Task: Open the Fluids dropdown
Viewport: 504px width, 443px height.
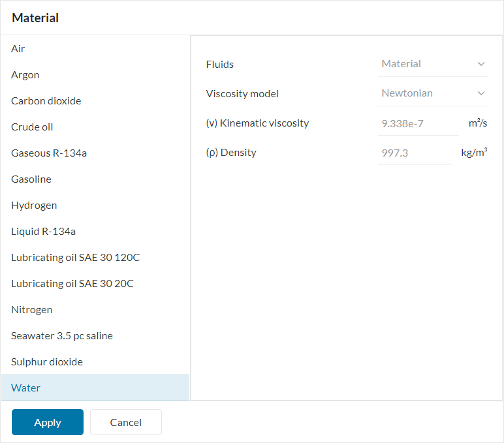Action: tap(433, 64)
